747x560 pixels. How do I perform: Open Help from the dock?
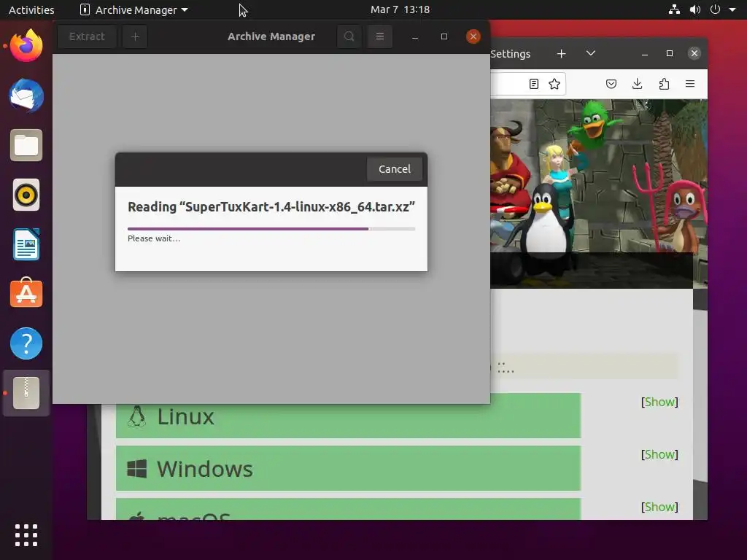pos(26,343)
